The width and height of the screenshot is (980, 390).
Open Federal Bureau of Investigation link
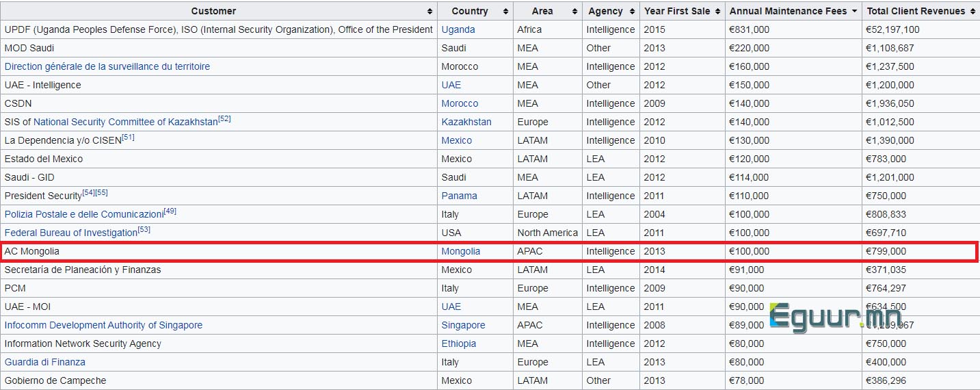coord(71,233)
